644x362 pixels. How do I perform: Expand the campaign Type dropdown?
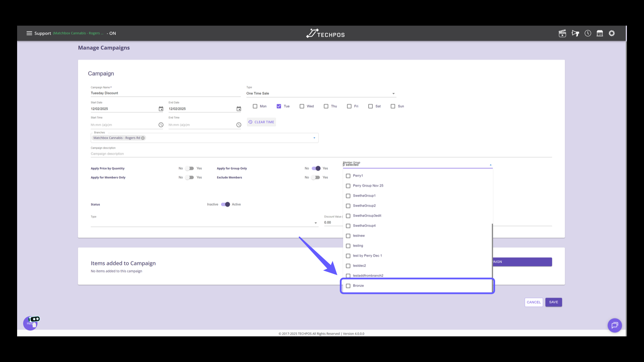pos(393,94)
